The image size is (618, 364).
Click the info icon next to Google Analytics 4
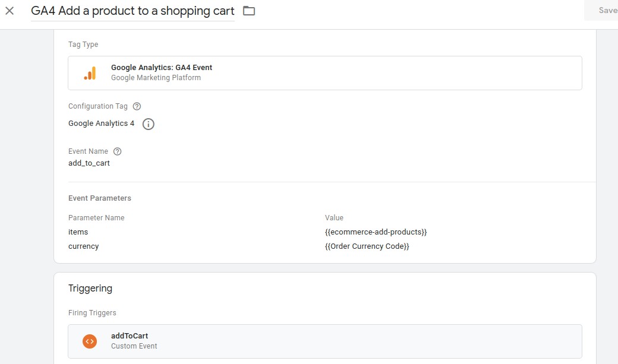pyautogui.click(x=149, y=124)
